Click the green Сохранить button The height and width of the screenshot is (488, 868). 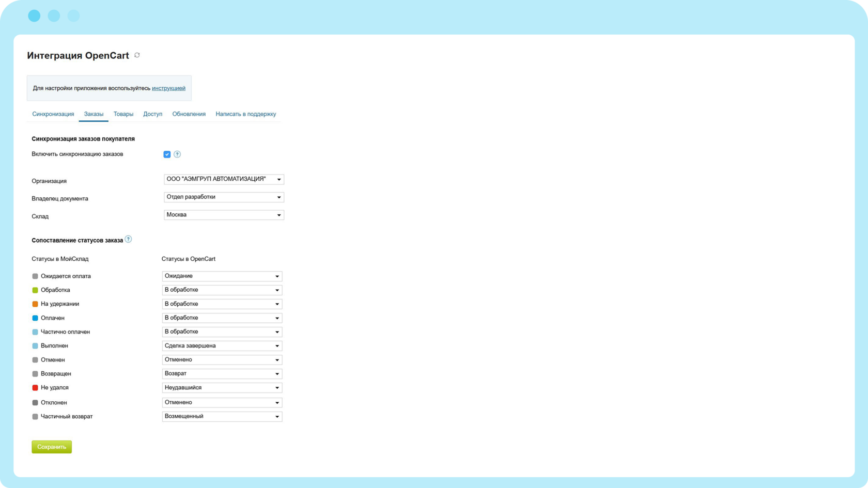coord(52,447)
